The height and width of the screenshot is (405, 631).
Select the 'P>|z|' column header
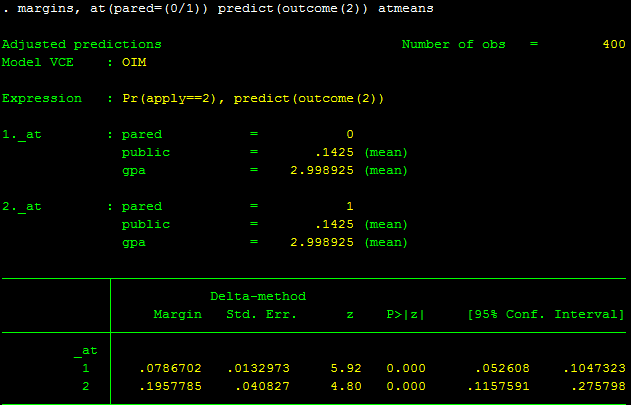click(405, 315)
